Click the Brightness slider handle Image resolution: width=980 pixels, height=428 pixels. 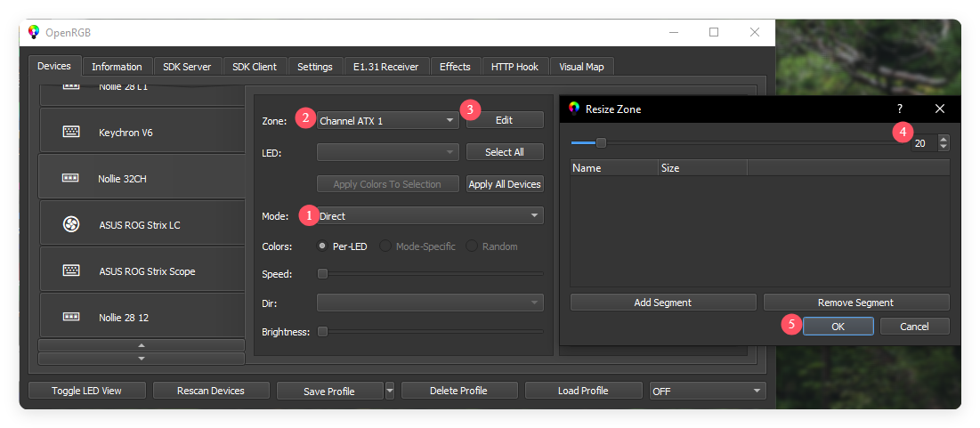pyautogui.click(x=322, y=332)
